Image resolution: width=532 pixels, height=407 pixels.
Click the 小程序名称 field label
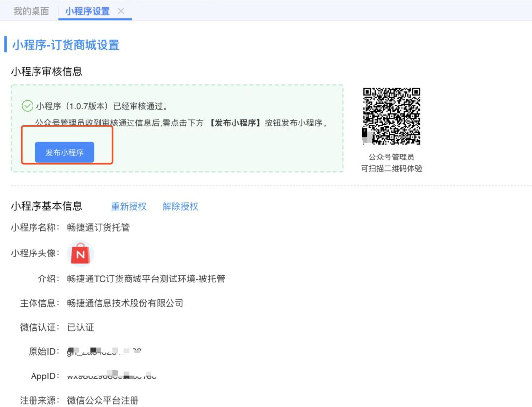[x=35, y=227]
